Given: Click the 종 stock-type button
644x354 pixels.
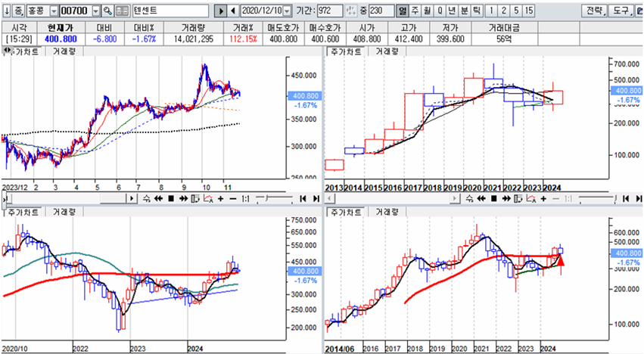Looking at the screenshot, I should tap(19, 11).
